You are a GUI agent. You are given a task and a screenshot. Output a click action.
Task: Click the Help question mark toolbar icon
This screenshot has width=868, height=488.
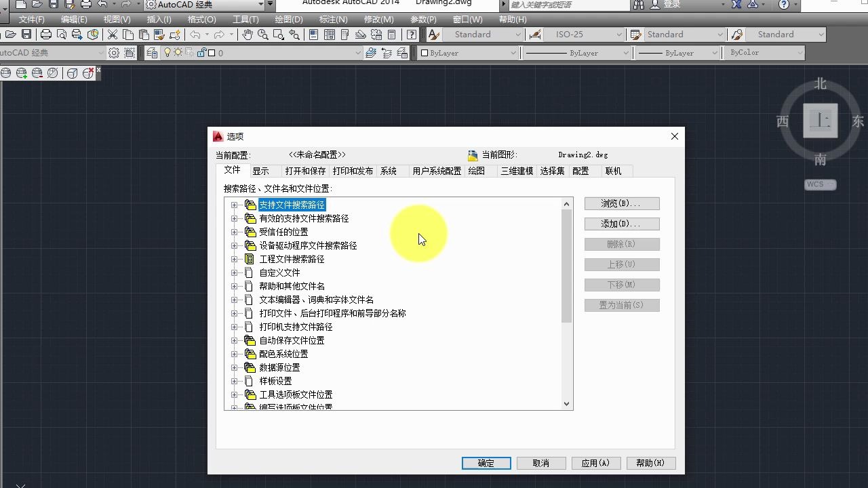[412, 35]
